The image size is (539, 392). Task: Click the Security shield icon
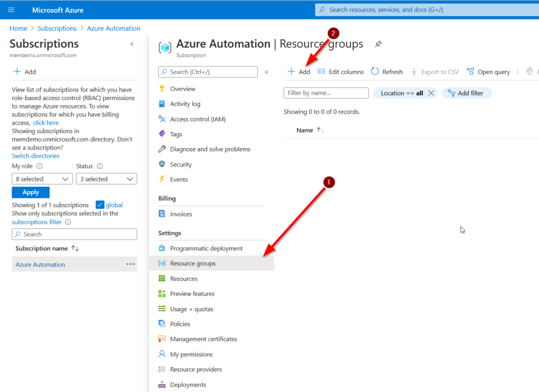pos(162,164)
